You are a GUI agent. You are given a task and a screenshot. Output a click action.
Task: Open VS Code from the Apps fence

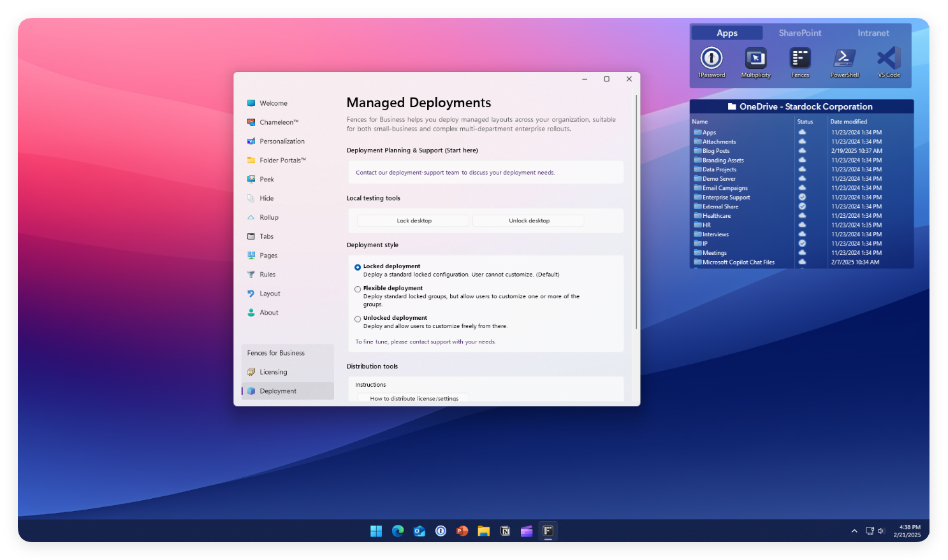(889, 62)
